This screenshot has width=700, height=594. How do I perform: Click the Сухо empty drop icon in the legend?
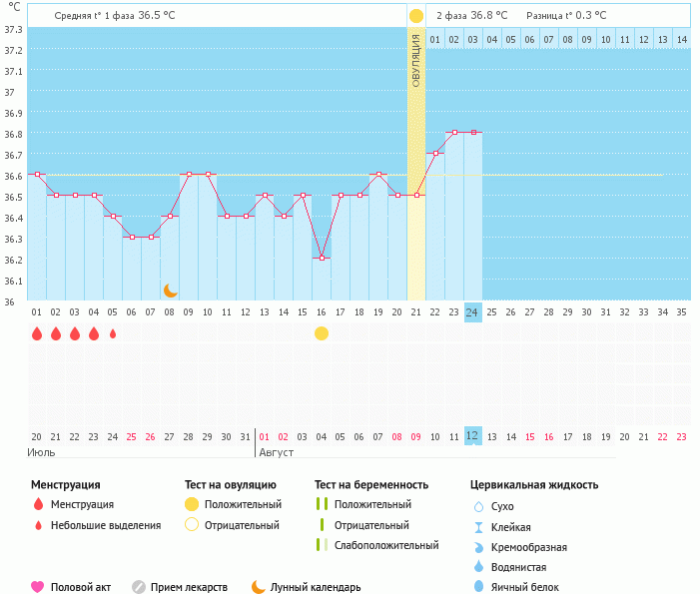[478, 507]
